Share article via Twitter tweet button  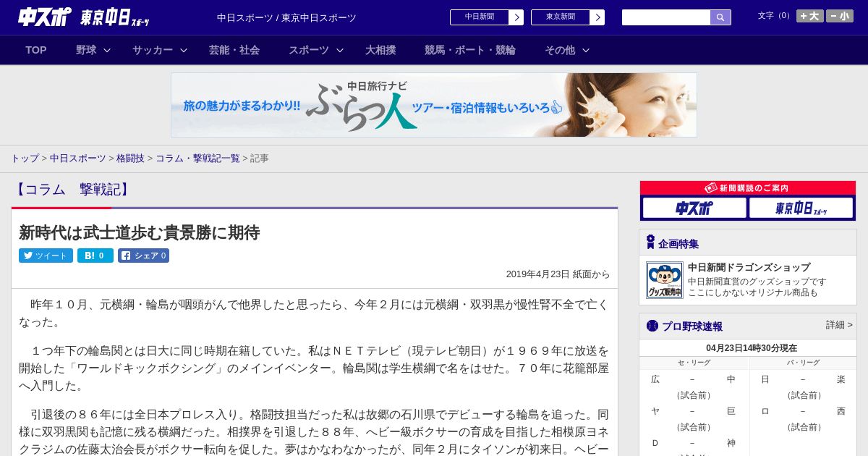(x=46, y=256)
